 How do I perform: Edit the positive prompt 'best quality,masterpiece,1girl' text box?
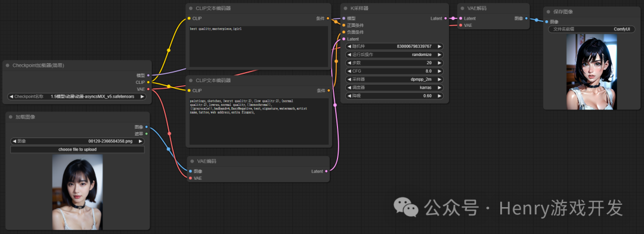pyautogui.click(x=258, y=46)
